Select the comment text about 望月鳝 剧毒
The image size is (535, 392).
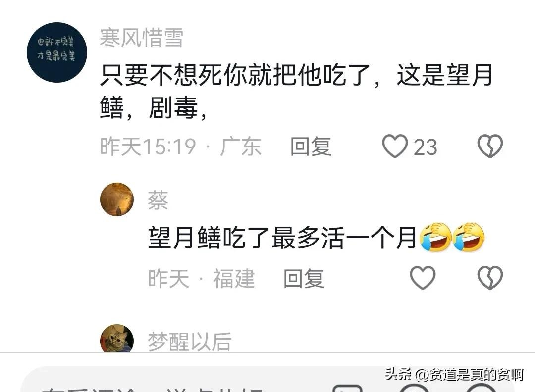click(296, 92)
